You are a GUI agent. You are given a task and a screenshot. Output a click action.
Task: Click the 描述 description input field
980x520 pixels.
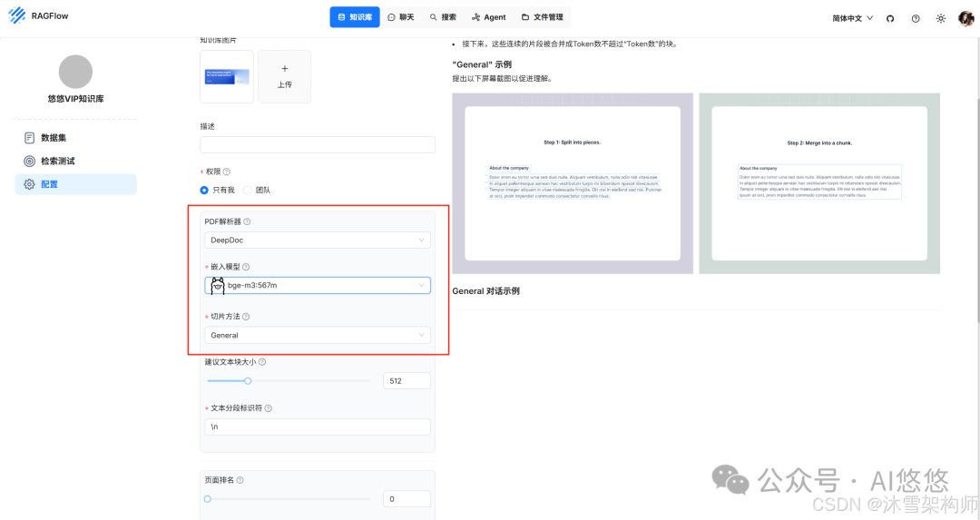[318, 144]
